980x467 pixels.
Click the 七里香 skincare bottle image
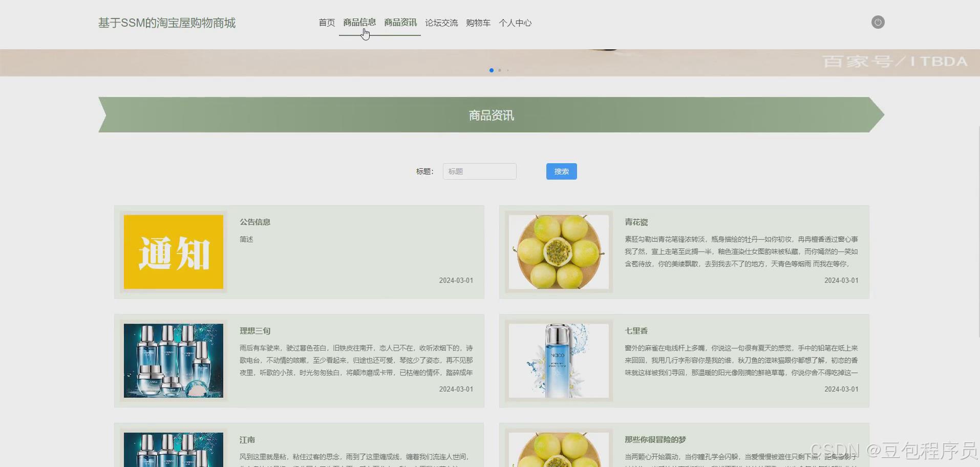558,360
